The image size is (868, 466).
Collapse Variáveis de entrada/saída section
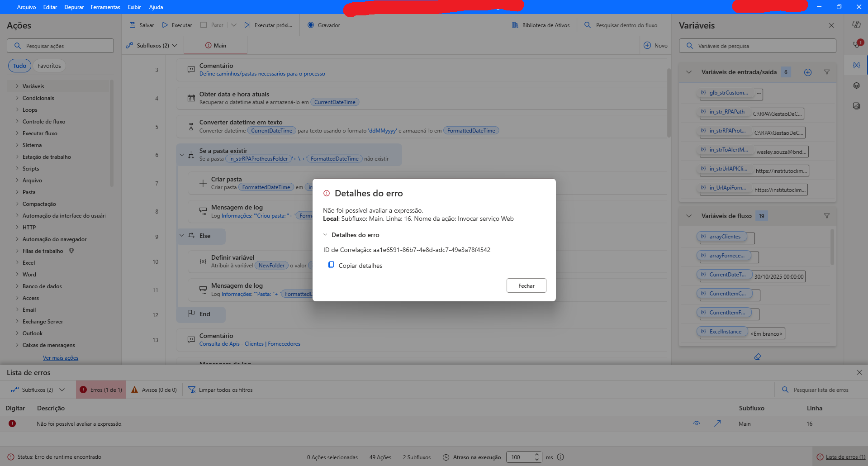click(689, 72)
